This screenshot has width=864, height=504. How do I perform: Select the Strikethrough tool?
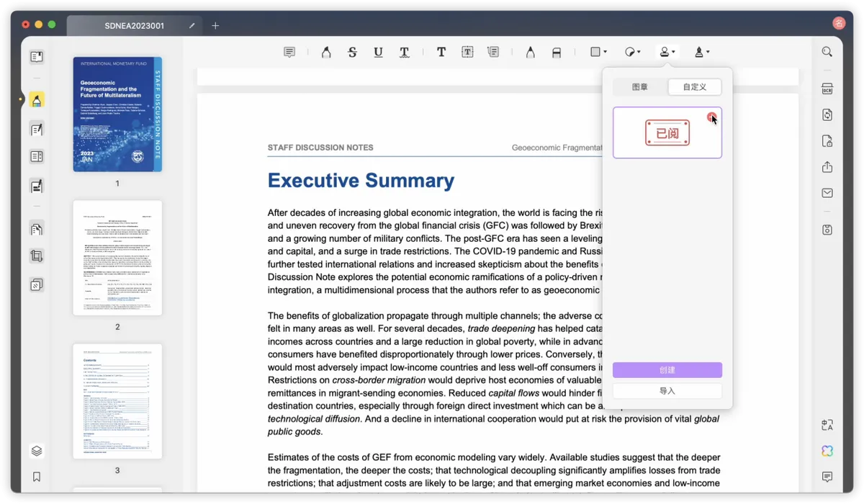352,52
